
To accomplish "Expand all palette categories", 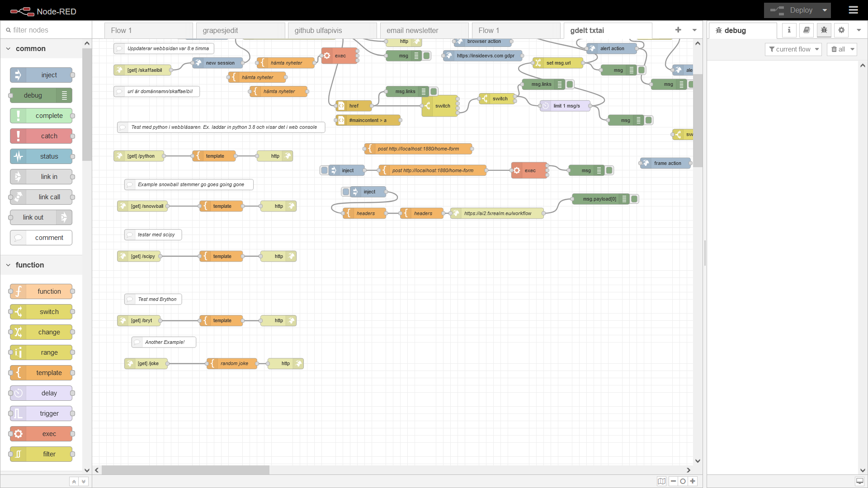I will tap(84, 482).
